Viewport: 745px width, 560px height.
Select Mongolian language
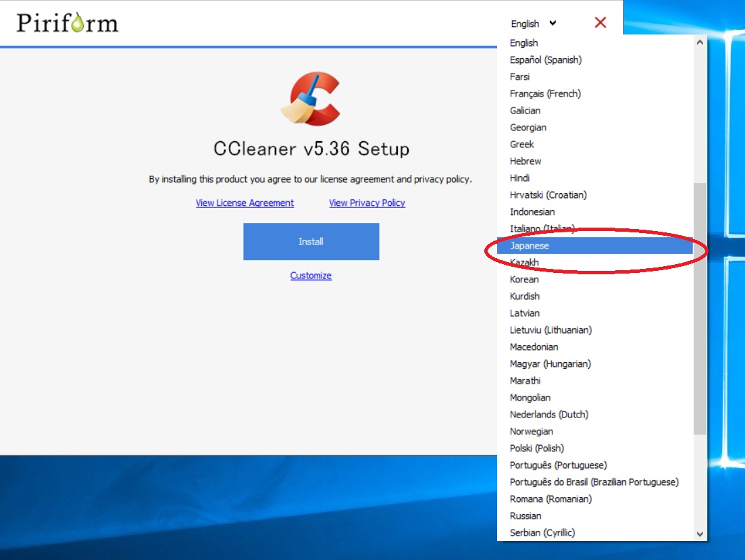[595, 397]
